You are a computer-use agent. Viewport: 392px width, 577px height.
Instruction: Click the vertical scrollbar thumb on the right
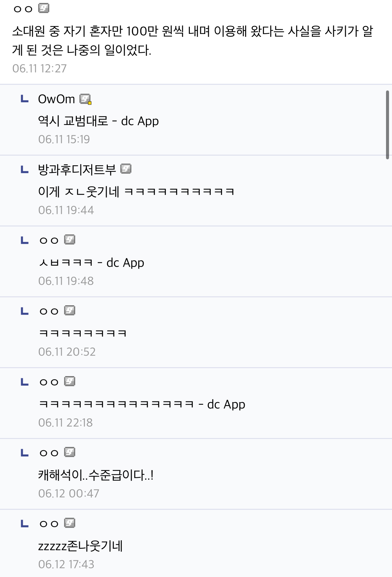387,125
